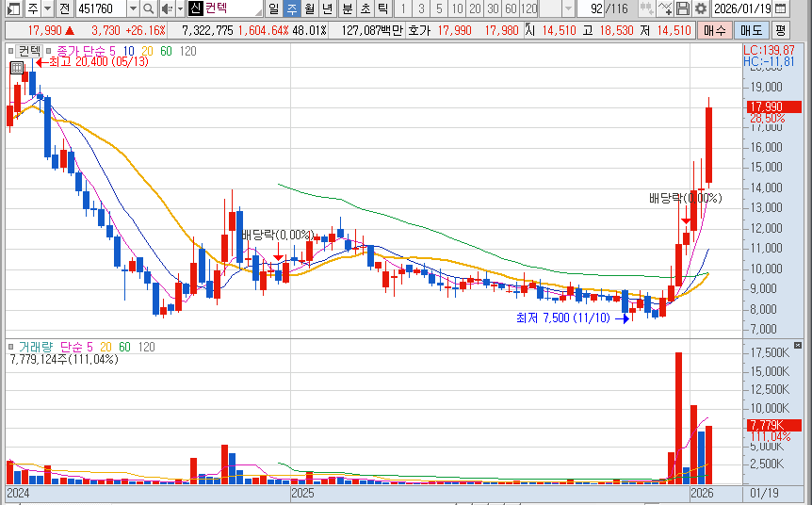This screenshot has width=812, height=505.
Task: Select the 10 moving average in price legend
Action: pyautogui.click(x=128, y=51)
